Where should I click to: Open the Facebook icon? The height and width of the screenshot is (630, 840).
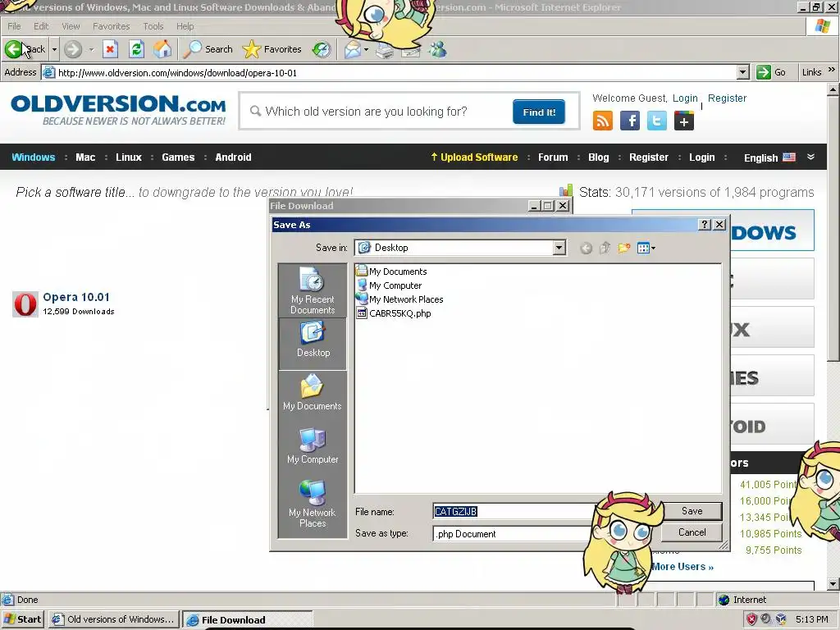630,121
